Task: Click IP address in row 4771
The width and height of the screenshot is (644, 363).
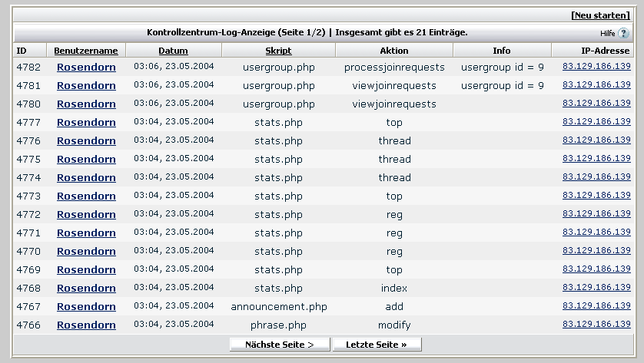Action: pyautogui.click(x=596, y=233)
